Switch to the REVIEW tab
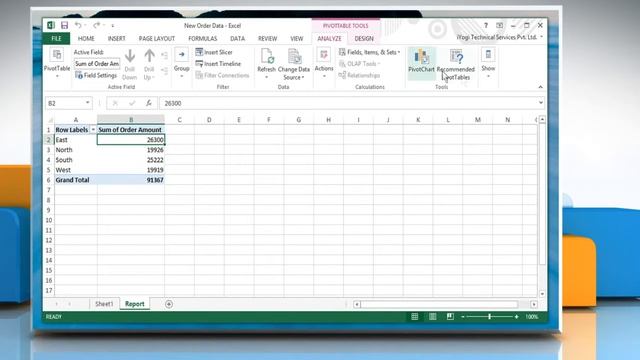Image resolution: width=640 pixels, height=360 pixels. point(267,38)
